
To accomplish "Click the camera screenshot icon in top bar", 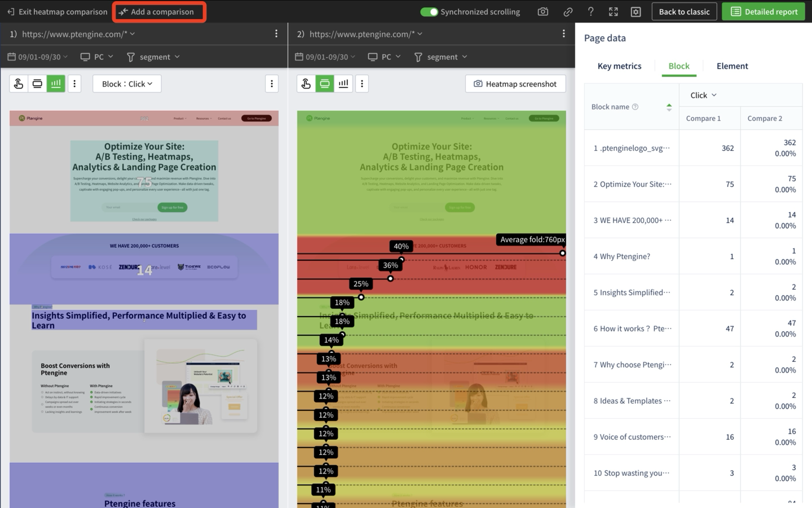I will [x=542, y=12].
